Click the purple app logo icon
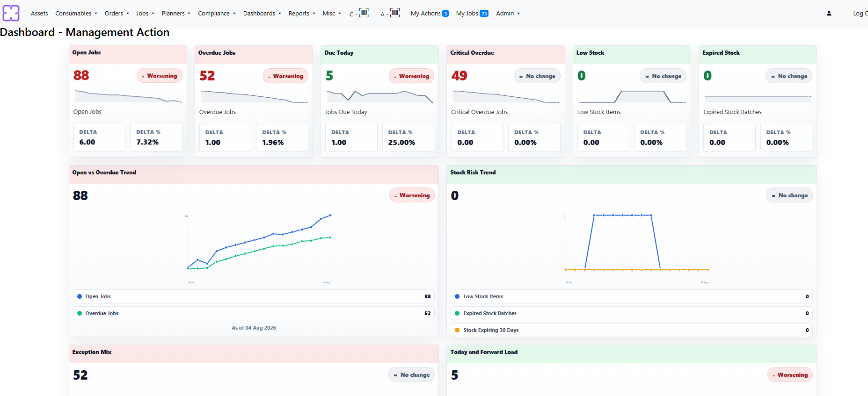This screenshot has width=868, height=396. click(x=11, y=13)
